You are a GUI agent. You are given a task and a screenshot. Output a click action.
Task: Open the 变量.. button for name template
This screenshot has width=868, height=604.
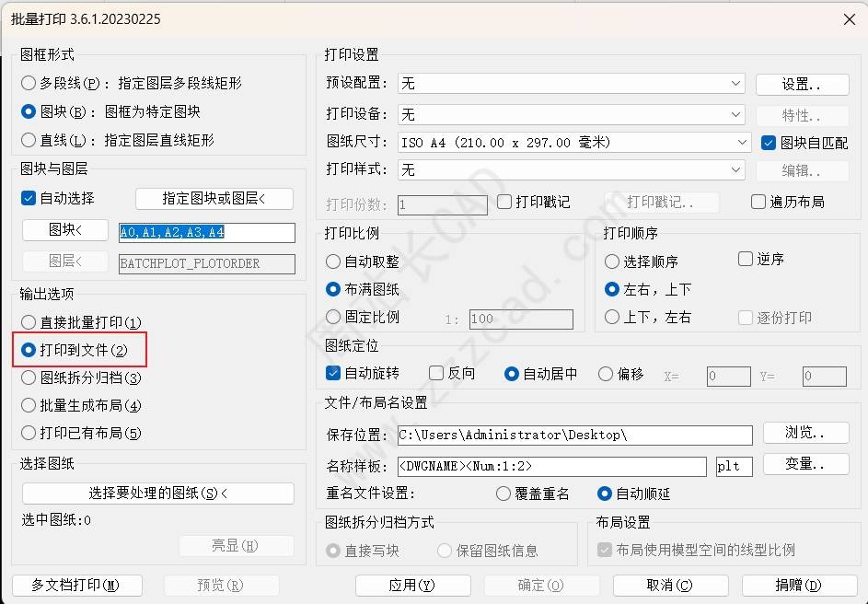[x=805, y=464]
